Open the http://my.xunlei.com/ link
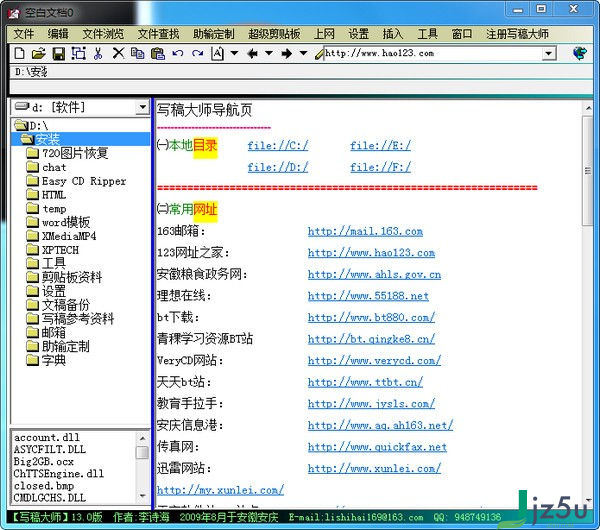600x530 pixels. [220, 490]
